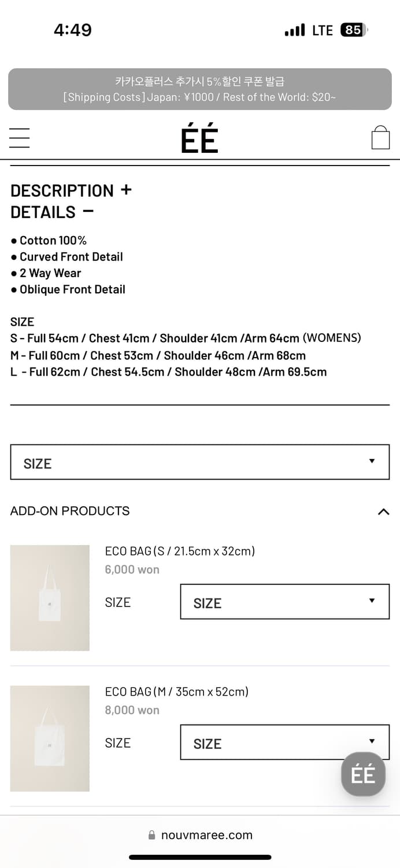Viewport: 400px width, 868px height.
Task: Open SIZE dropdown for medium ECO BAG
Action: [x=285, y=742]
